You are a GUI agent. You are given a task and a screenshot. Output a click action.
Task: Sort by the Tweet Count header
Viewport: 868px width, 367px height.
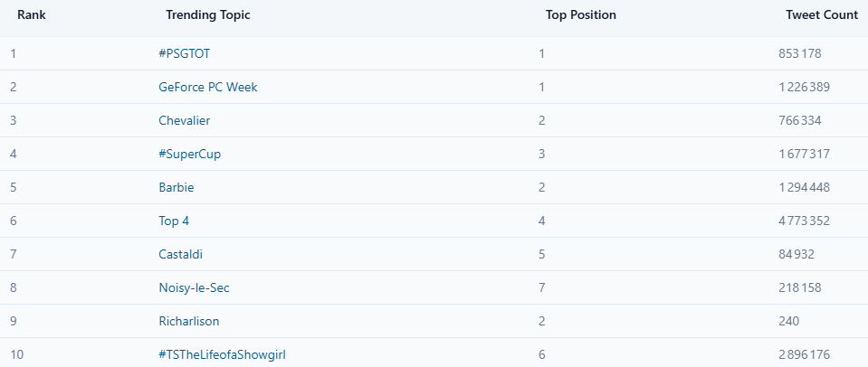(x=822, y=15)
